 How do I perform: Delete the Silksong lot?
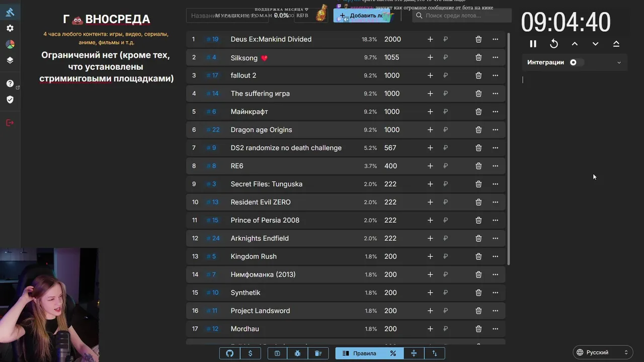point(478,57)
